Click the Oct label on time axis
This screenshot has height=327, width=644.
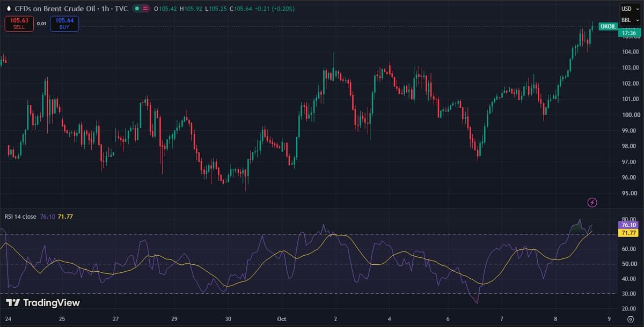pos(282,318)
